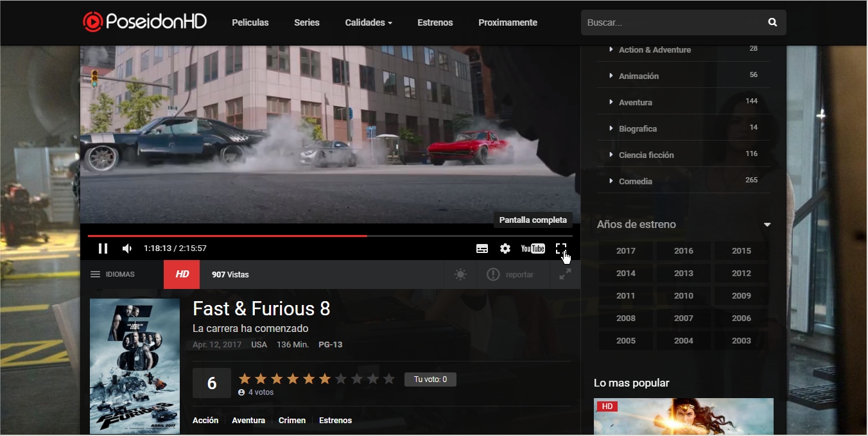Select release year 2016
Screen dimensions: 868x436
tap(684, 251)
